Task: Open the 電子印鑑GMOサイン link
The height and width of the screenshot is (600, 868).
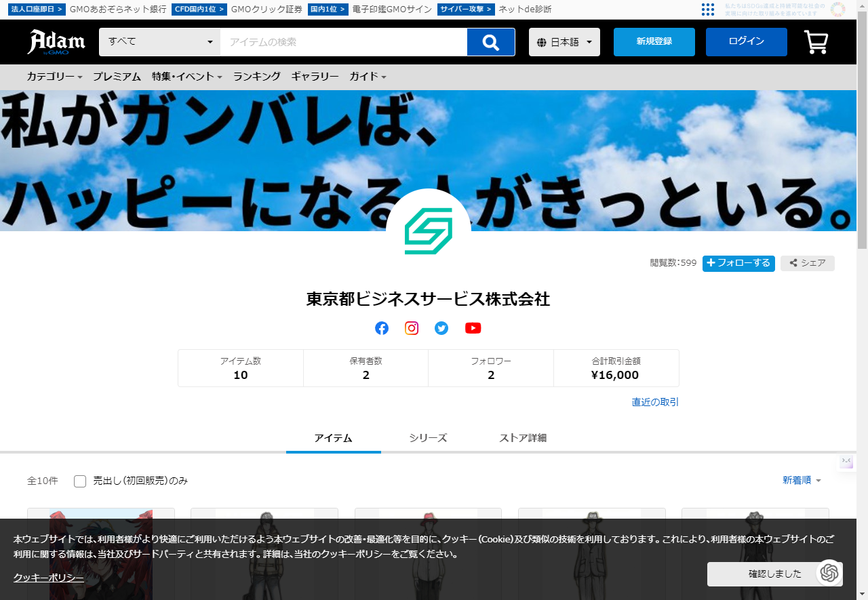Action: click(392, 9)
